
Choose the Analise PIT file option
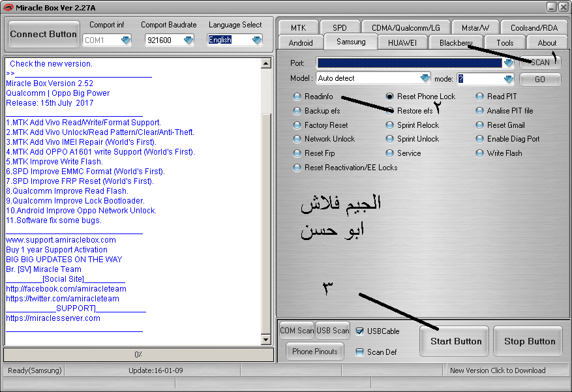point(479,110)
